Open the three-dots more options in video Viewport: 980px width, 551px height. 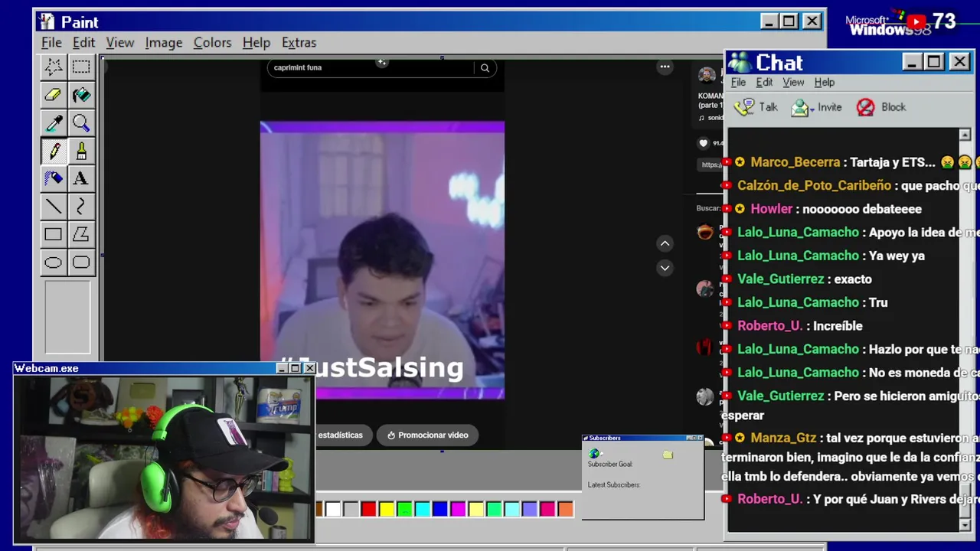pos(665,67)
